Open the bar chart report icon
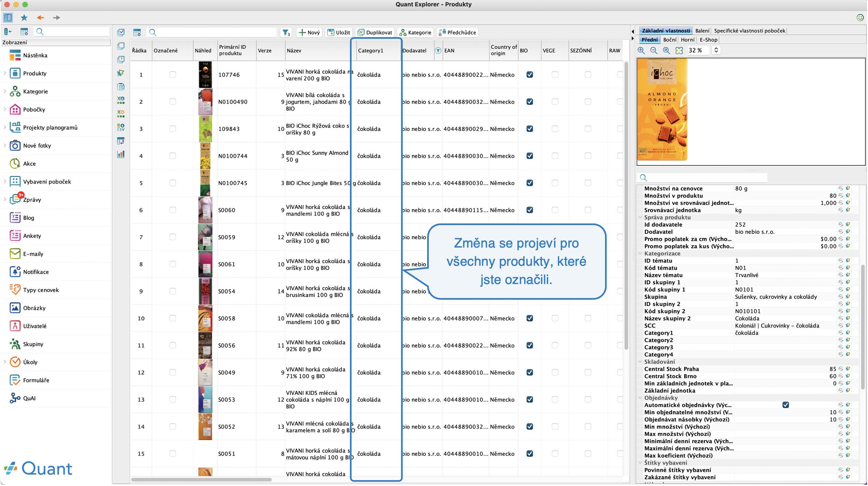This screenshot has width=868, height=486. tap(121, 154)
